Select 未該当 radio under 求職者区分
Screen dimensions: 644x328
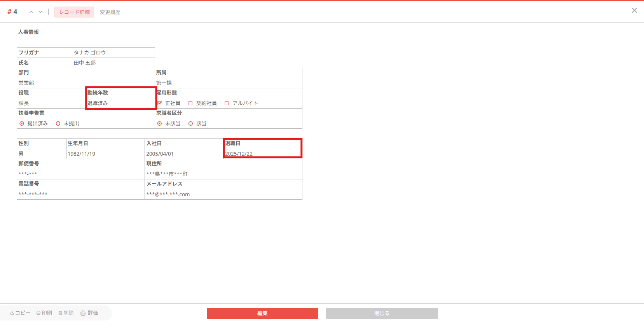(160, 123)
